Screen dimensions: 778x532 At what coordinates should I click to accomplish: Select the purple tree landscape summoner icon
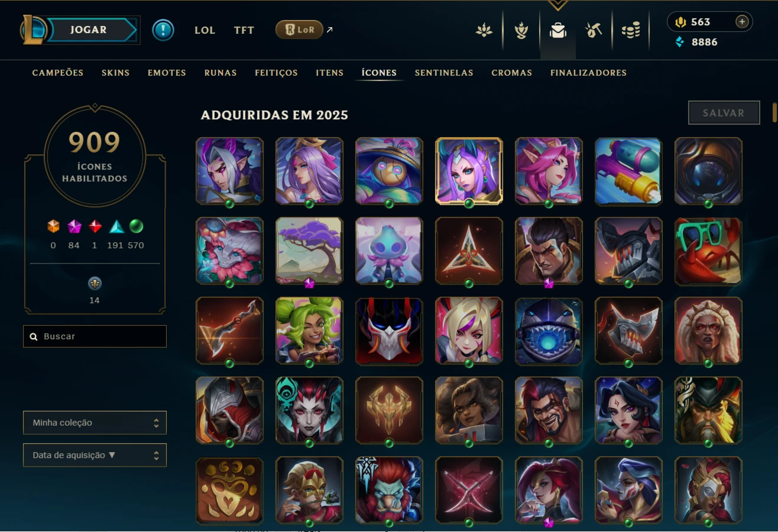(x=309, y=251)
